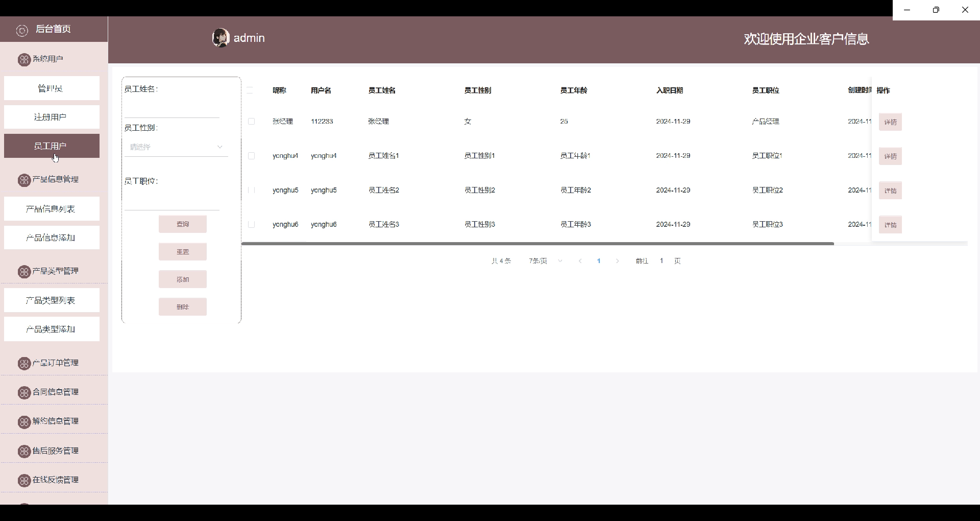This screenshot has width=980, height=521.
Task: Check the row for yonghu4
Action: click(251, 156)
